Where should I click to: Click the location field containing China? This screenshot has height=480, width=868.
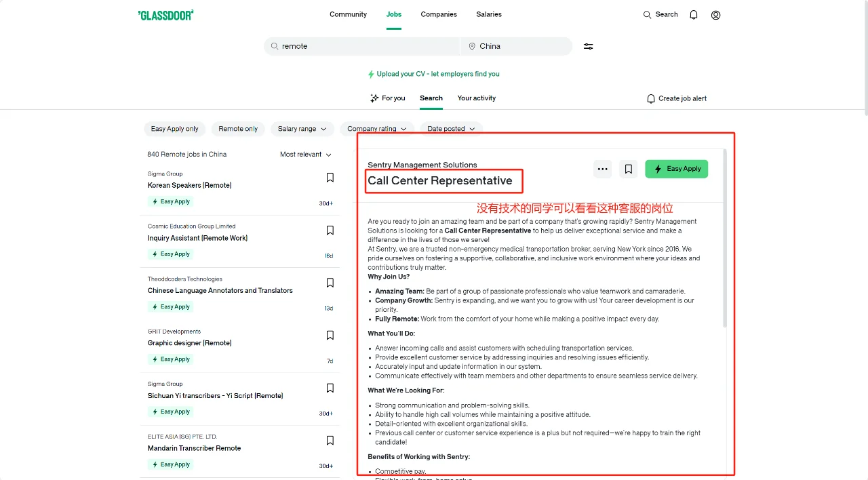tap(517, 46)
